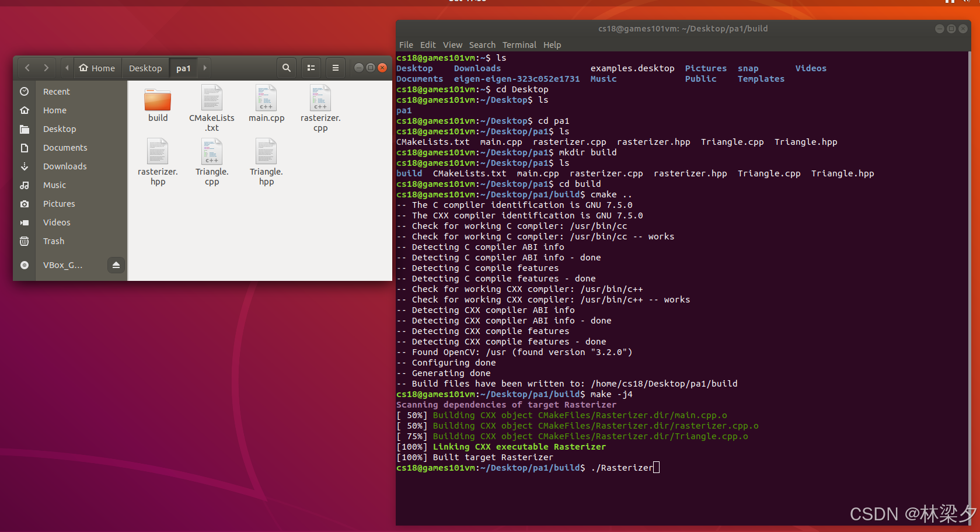Click the 'cmake ..' command line
The image size is (980, 532).
[514, 194]
